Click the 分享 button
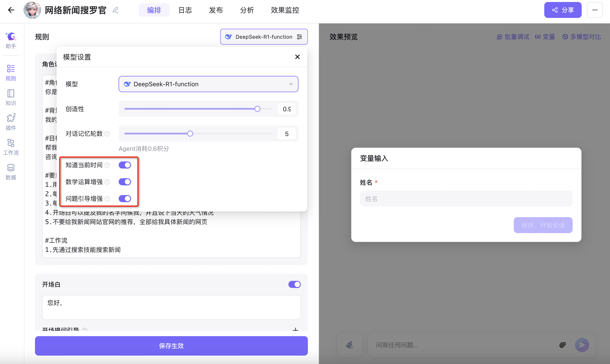Image resolution: width=610 pixels, height=364 pixels. coord(563,10)
